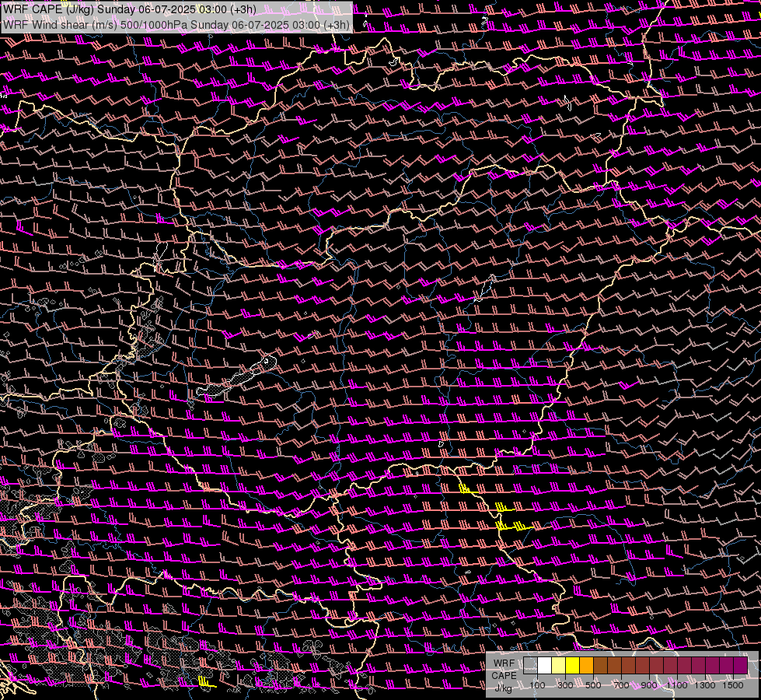This screenshot has height=700, width=761.
Task: Click the legend value '1100'
Action: pyautogui.click(x=677, y=685)
